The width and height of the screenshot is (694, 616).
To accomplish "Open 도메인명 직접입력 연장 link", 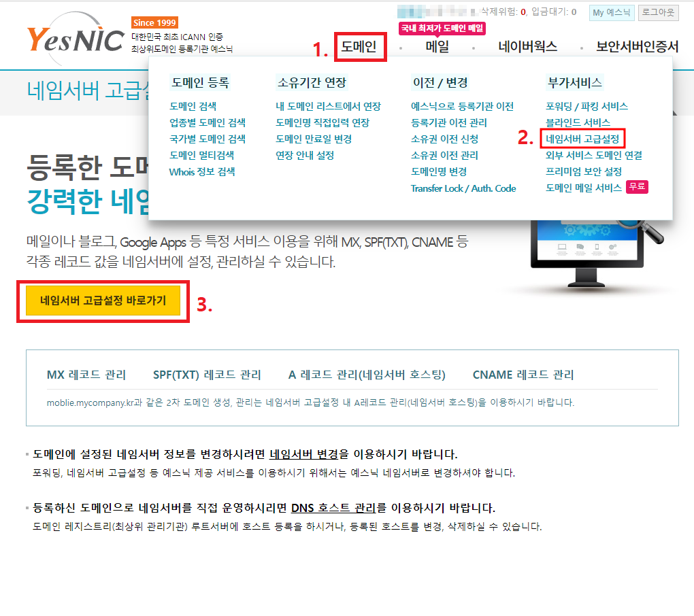I will [x=323, y=123].
